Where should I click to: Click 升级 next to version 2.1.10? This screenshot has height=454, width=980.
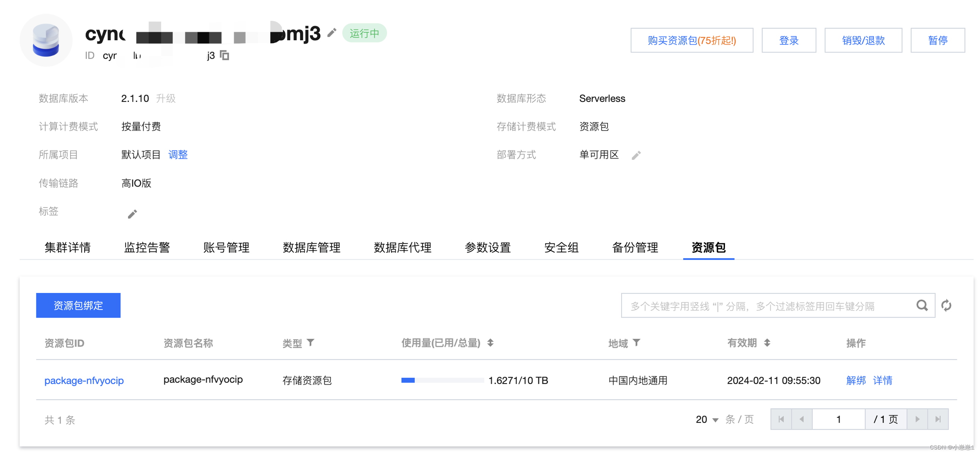tap(166, 99)
